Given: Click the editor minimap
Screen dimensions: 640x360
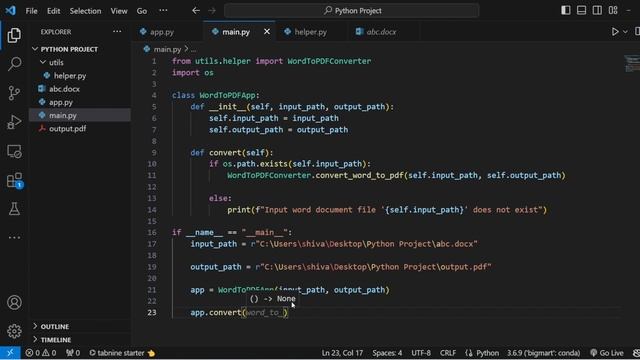Looking at the screenshot, I should coord(632,63).
